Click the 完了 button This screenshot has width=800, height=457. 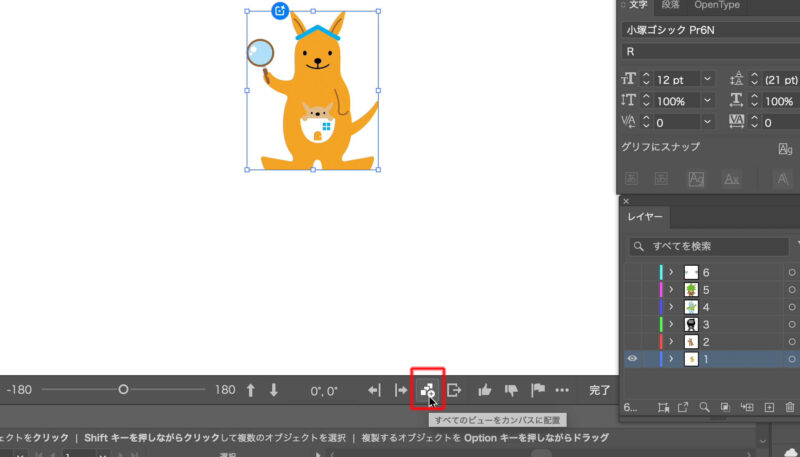coord(599,391)
